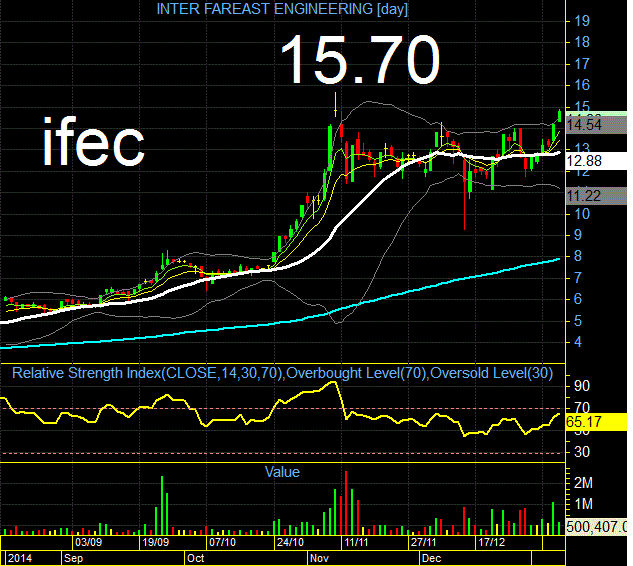Click the 4 price axis label
This screenshot has height=566, width=633.
pos(578,342)
